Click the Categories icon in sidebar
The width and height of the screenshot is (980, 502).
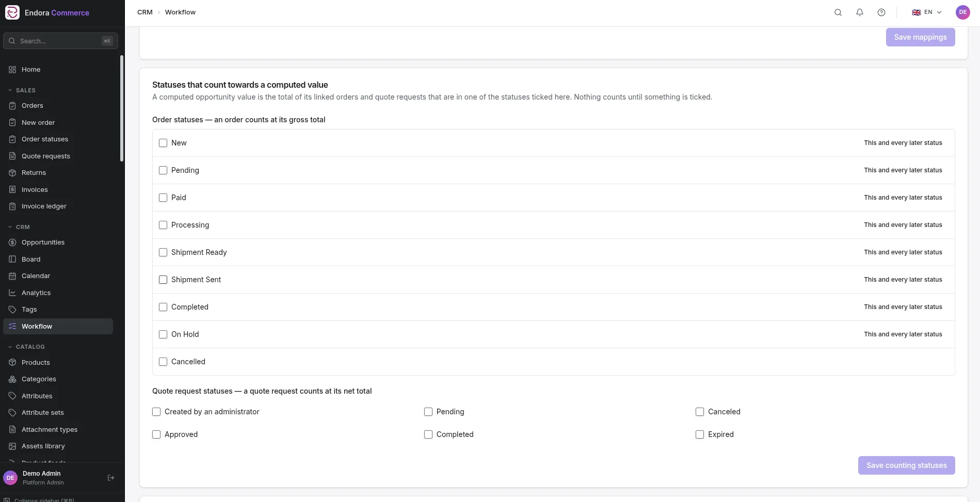click(x=12, y=379)
